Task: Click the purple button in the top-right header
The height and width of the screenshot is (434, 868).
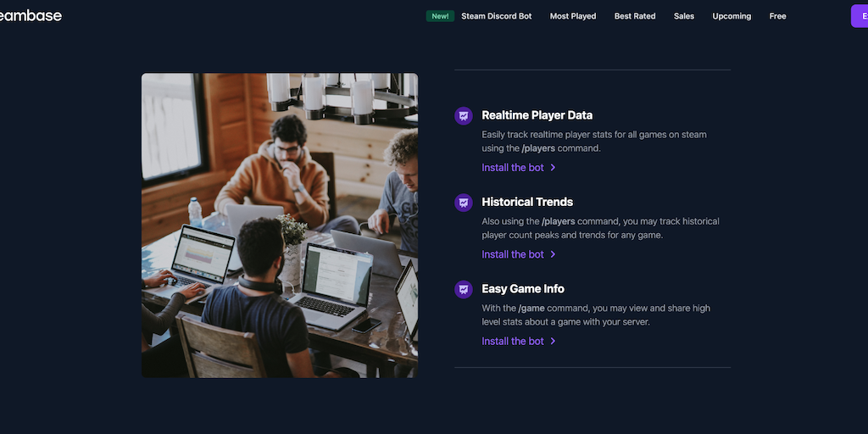Action: [x=860, y=16]
